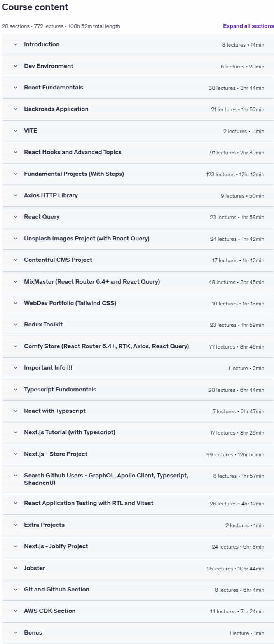The width and height of the screenshot is (274, 644).
Task: Expand Next.js Tutorial (with Typescript) chevron
Action: [16, 432]
